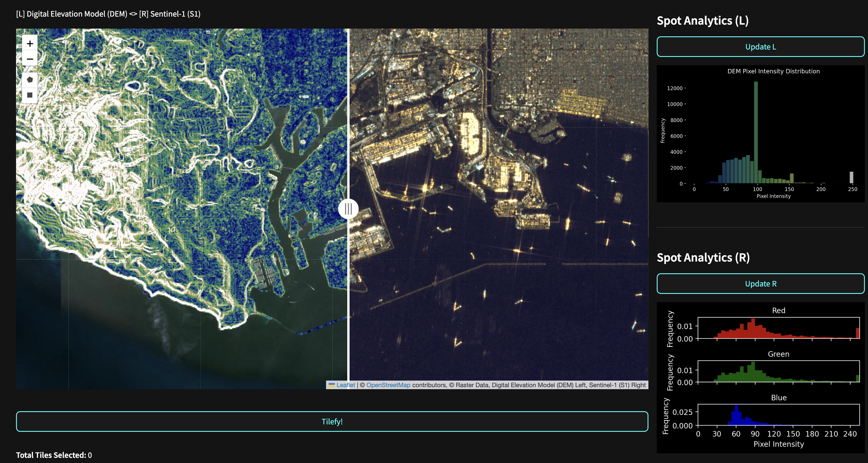Viewport: 868px width, 463px height.
Task: Zoom out with the minus button
Action: click(30, 59)
